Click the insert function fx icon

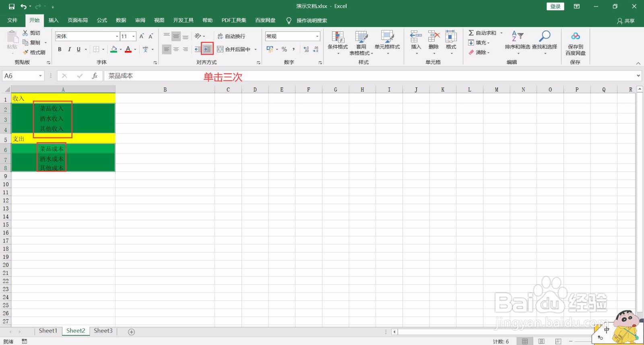click(x=95, y=76)
